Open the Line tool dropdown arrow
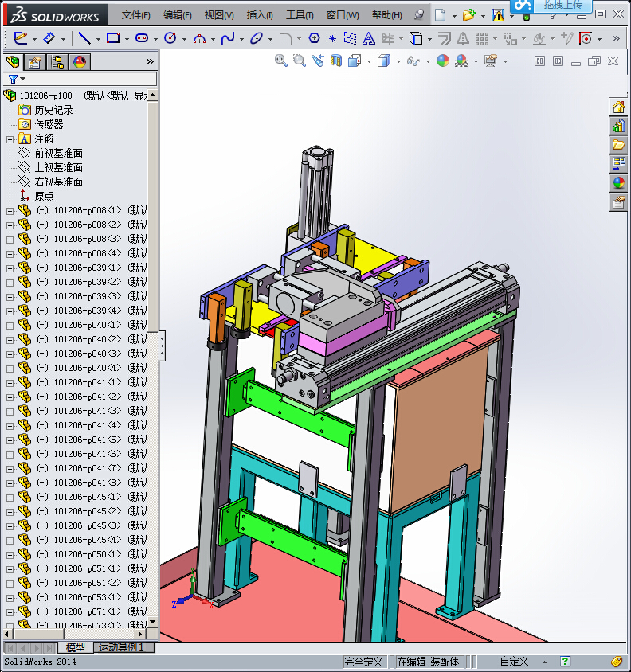The width and height of the screenshot is (631, 672). [x=98, y=39]
